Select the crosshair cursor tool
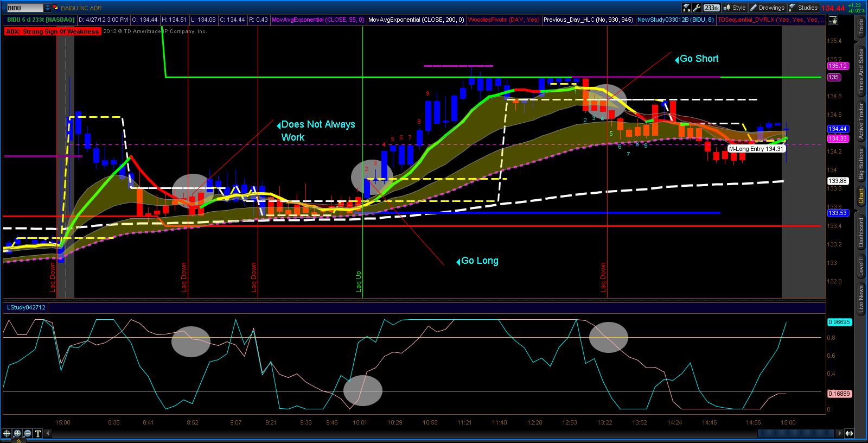Image resolution: width=868 pixels, height=443 pixels. point(7,433)
